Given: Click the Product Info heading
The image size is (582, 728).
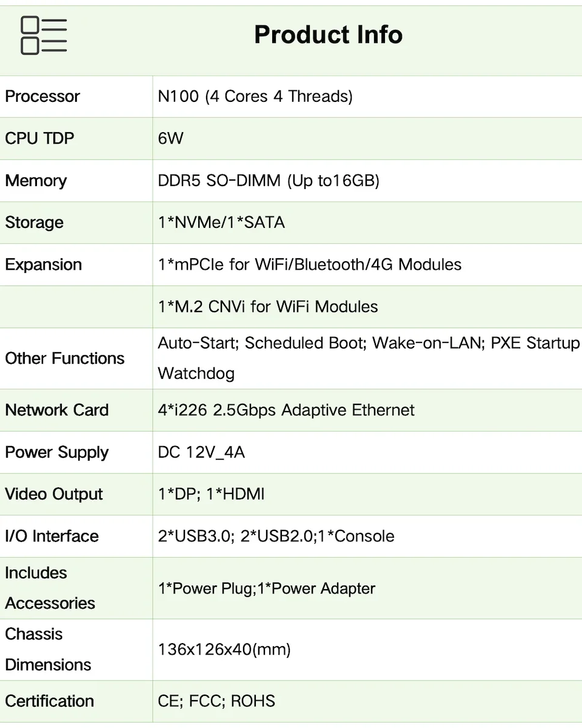Looking at the screenshot, I should click(328, 35).
